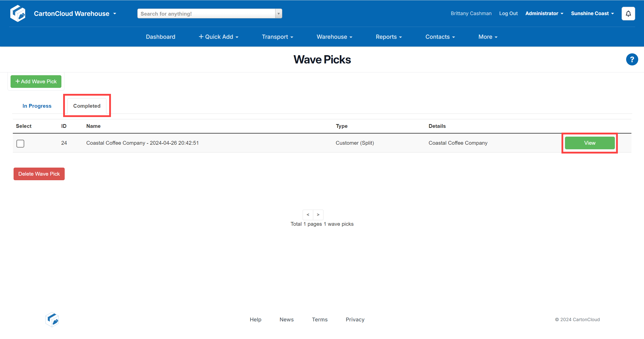This screenshot has height=339, width=644.
Task: Open the Sunshine Coast location dropdown
Action: coord(592,14)
